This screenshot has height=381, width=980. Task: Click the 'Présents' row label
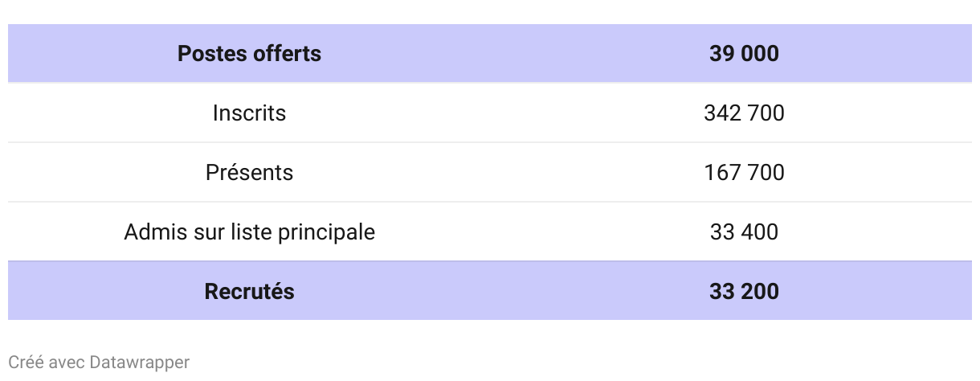(249, 173)
